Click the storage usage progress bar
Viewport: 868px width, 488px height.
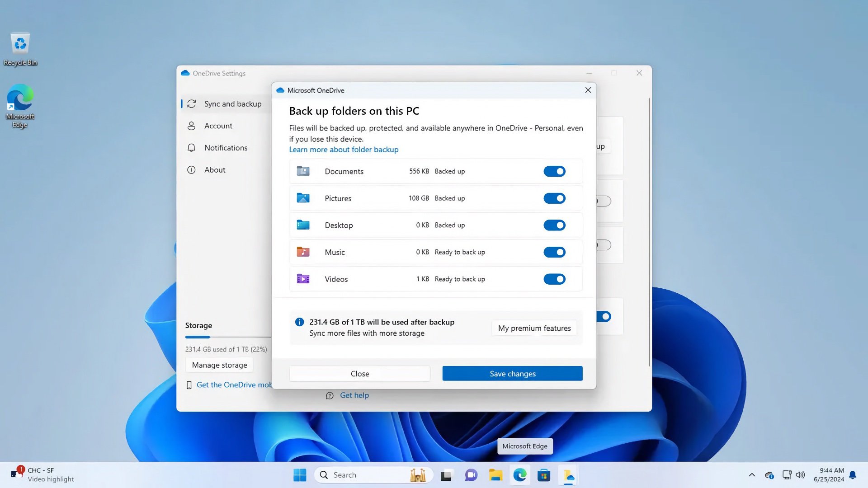[x=228, y=337]
